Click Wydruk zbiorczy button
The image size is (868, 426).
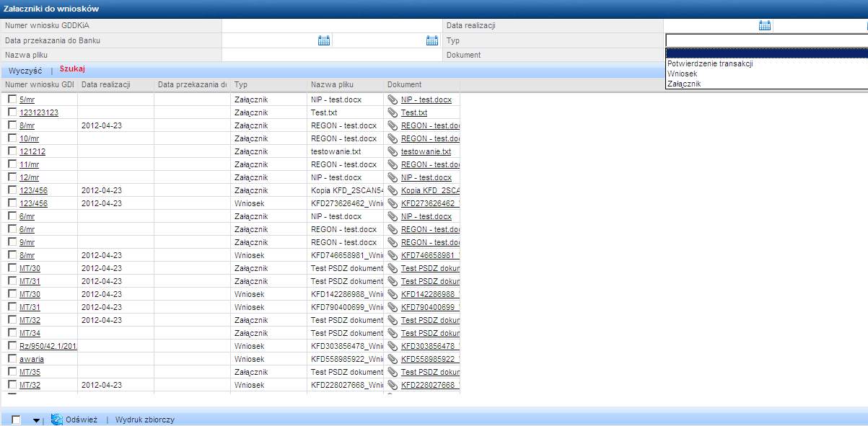click(x=145, y=420)
